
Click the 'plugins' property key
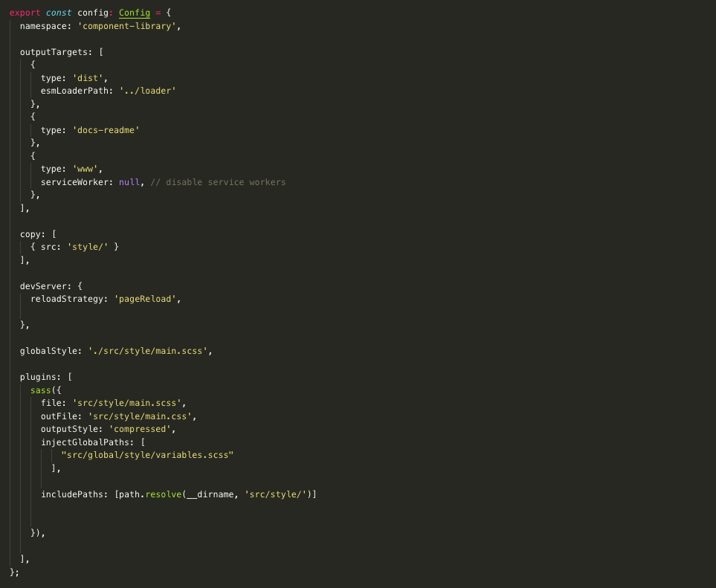click(38, 377)
